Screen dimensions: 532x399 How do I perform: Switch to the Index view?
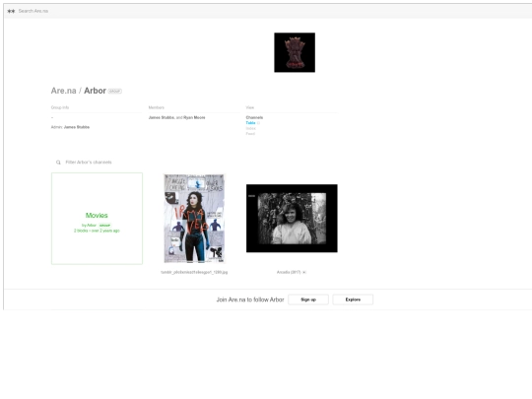251,128
